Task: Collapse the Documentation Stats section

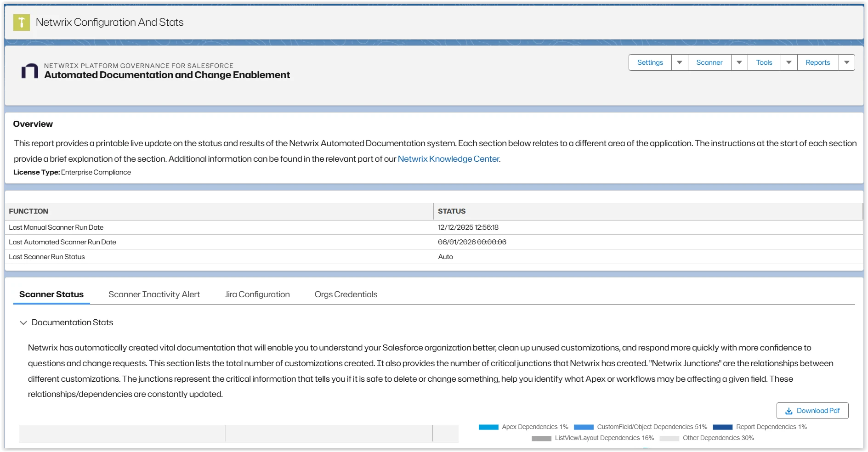Action: pos(23,323)
